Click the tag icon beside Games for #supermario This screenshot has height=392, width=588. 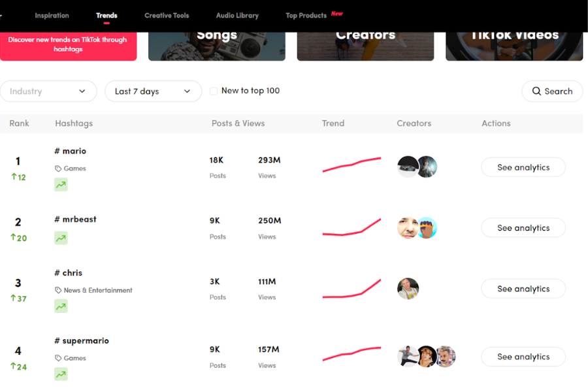58,358
